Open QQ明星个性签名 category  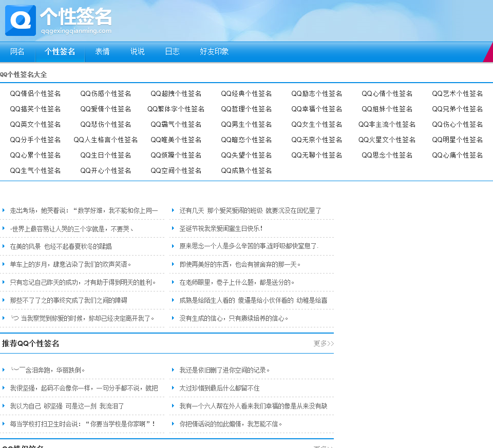458,140
